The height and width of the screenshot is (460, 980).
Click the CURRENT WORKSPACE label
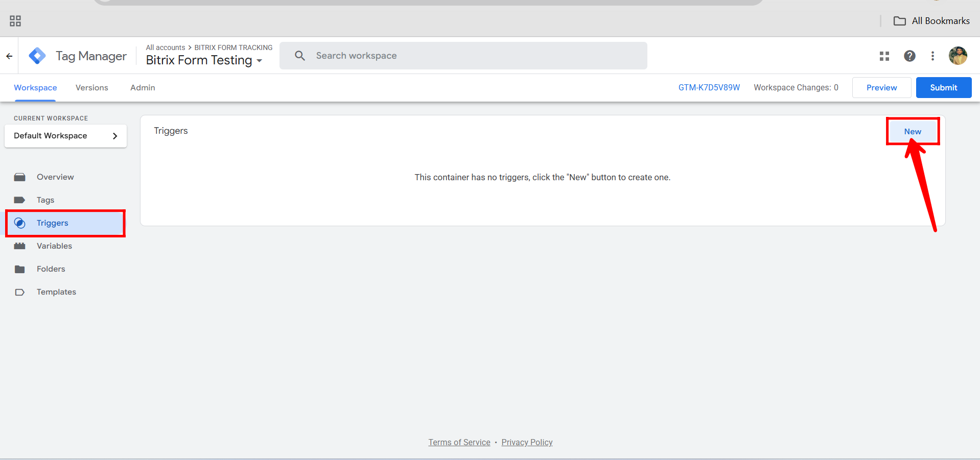(x=51, y=118)
